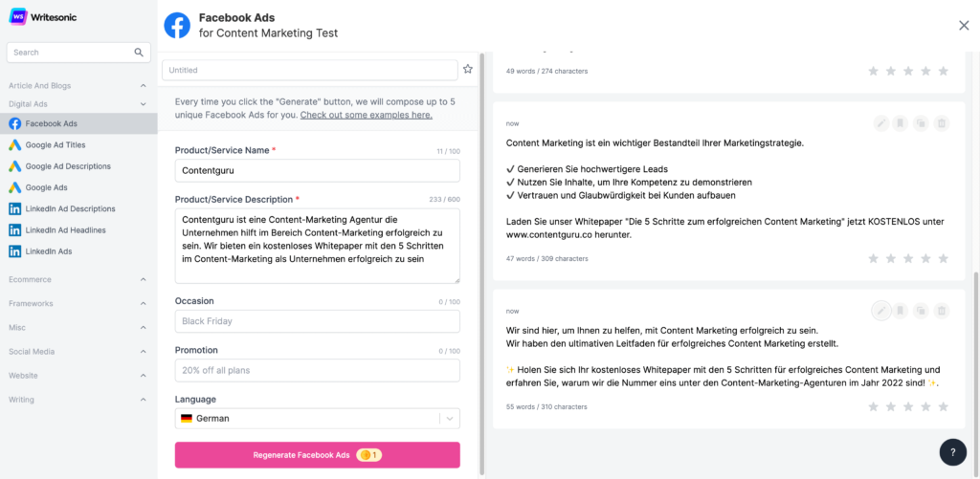Expand the Frameworks section chevron
This screenshot has height=479, width=980.
click(144, 303)
